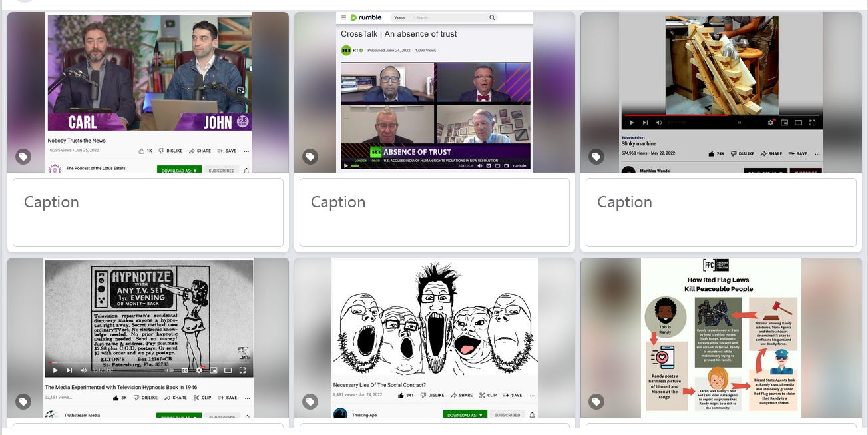This screenshot has width=868, height=435.
Task: Click SUBSCRIBED next to Podcast of the Lotus Eaters
Action: click(x=222, y=170)
